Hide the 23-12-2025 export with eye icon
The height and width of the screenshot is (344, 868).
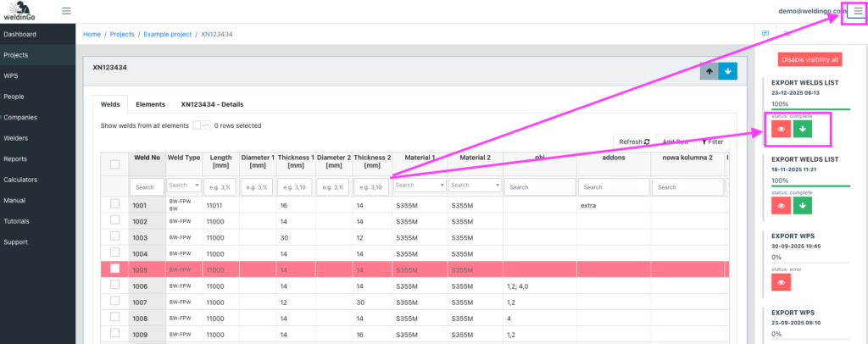click(778, 129)
